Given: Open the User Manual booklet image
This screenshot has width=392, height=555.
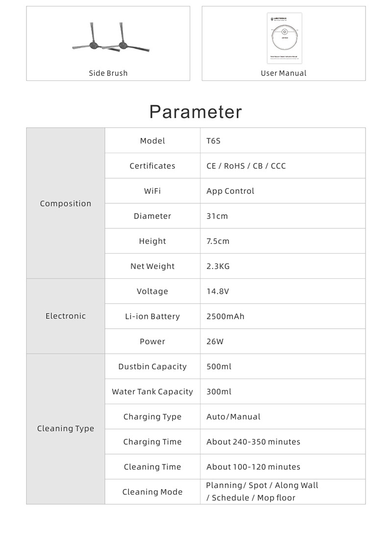Looking at the screenshot, I should tap(284, 38).
